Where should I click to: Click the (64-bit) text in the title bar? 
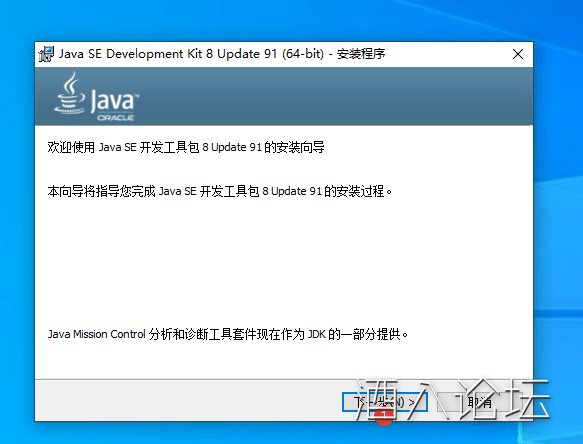tap(303, 54)
